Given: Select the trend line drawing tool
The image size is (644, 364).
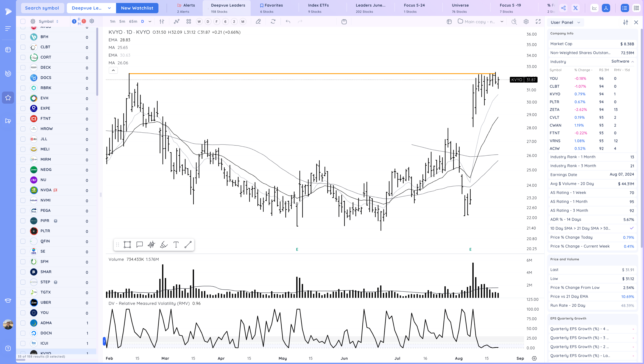Looking at the screenshot, I should click(x=188, y=244).
